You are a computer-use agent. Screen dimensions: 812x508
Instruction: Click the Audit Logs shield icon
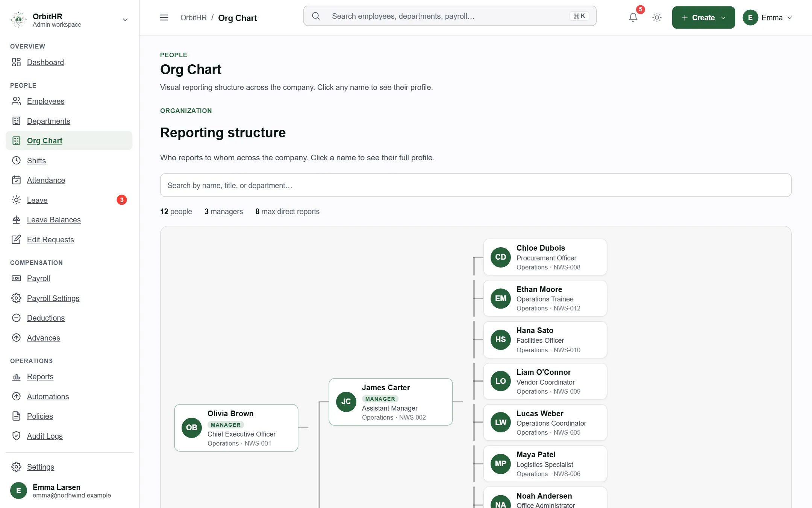pyautogui.click(x=16, y=436)
